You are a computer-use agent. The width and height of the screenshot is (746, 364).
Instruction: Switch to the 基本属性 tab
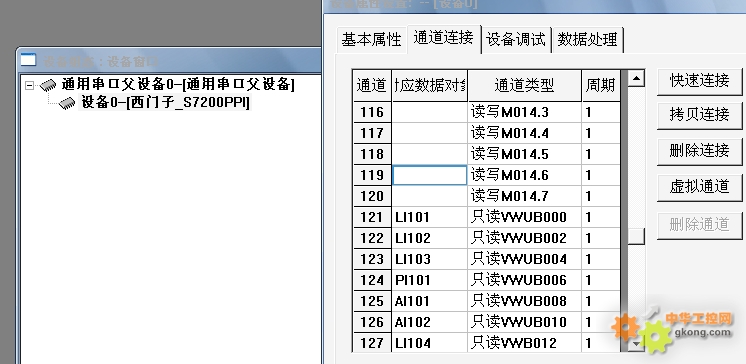pyautogui.click(x=371, y=39)
